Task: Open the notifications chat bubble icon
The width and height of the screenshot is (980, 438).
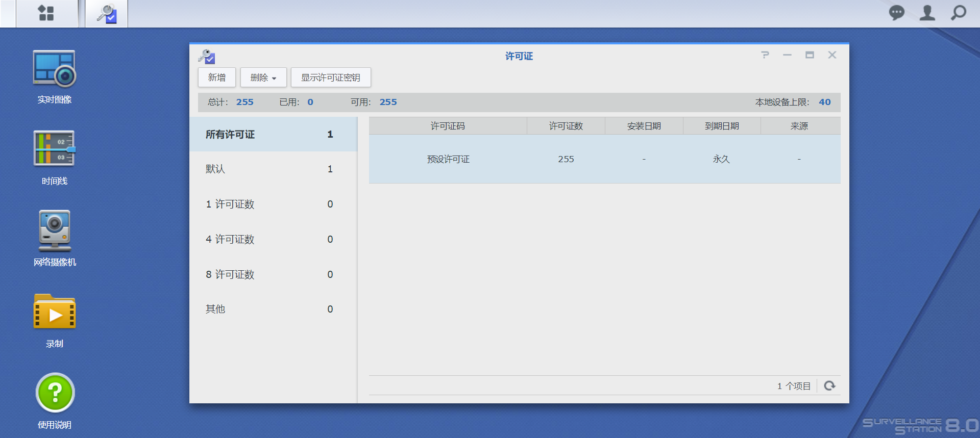Action: [896, 13]
